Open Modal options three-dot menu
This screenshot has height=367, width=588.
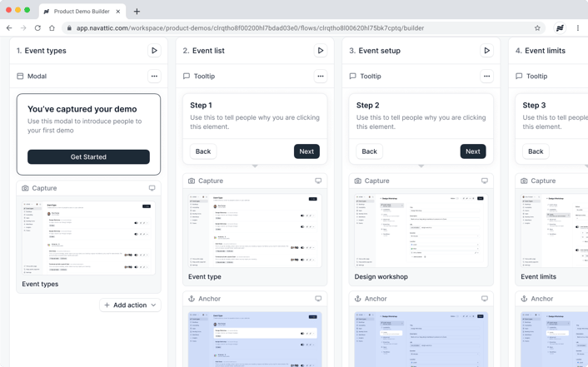(x=154, y=77)
